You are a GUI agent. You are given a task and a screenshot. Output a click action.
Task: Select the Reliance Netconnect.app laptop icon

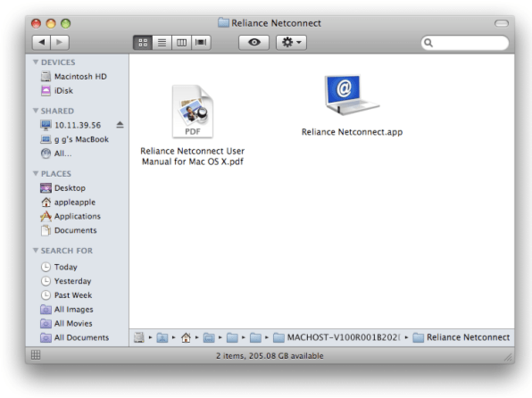(x=352, y=95)
